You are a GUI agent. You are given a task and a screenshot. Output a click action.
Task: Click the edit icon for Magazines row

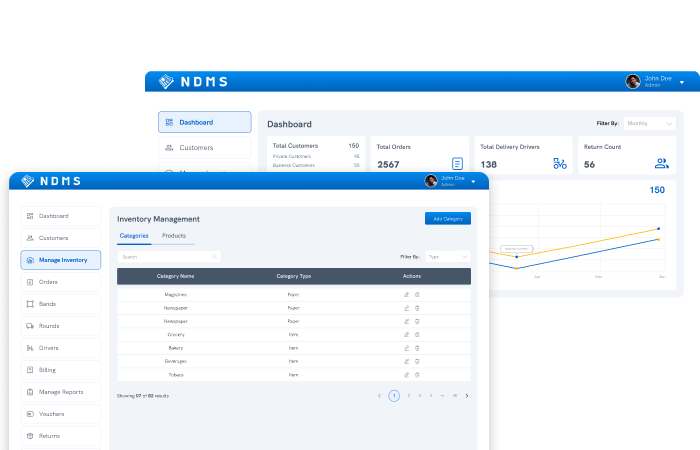click(406, 295)
